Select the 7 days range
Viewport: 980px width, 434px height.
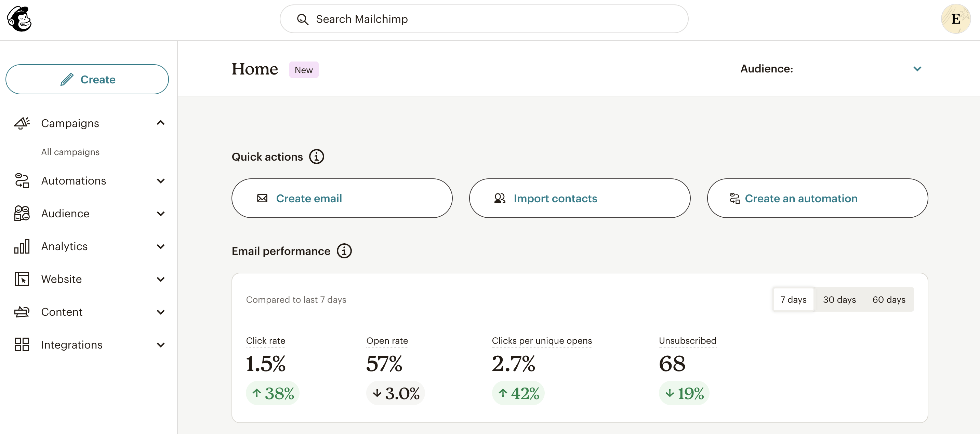click(793, 299)
